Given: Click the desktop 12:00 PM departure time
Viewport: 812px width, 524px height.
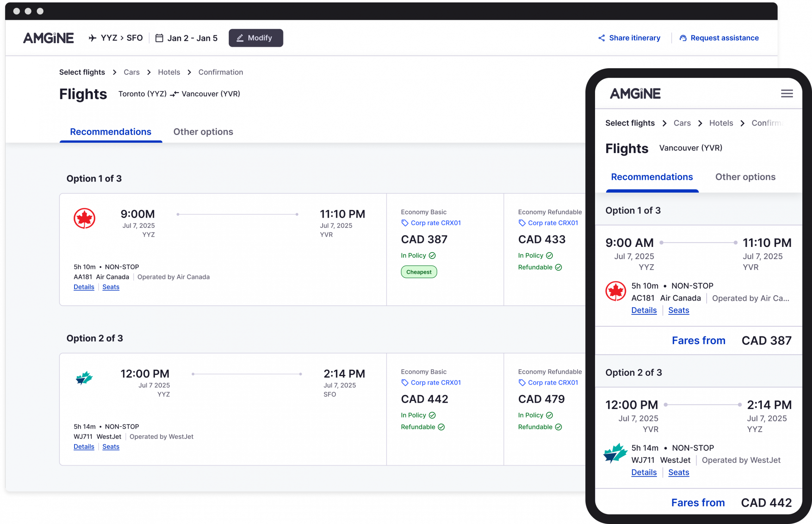Looking at the screenshot, I should [x=145, y=374].
